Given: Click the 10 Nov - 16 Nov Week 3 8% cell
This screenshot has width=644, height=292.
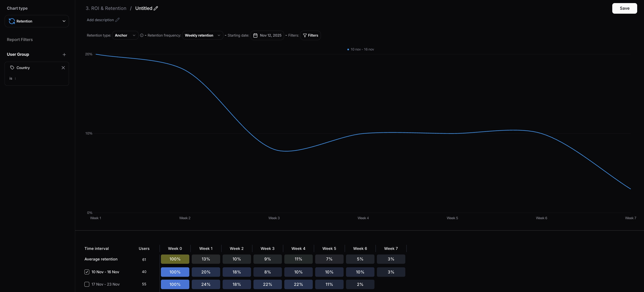Looking at the screenshot, I should pyautogui.click(x=268, y=272).
